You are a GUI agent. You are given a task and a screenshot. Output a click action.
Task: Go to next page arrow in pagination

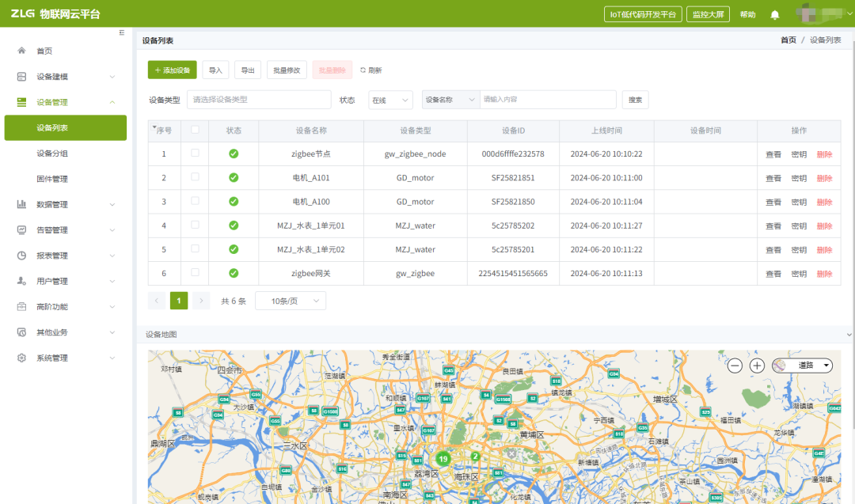pyautogui.click(x=201, y=301)
